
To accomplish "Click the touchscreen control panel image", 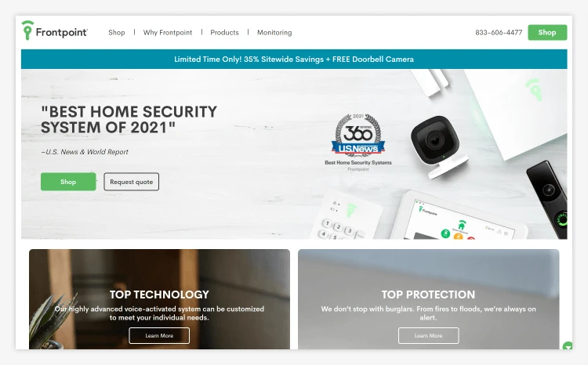I will 459,217.
